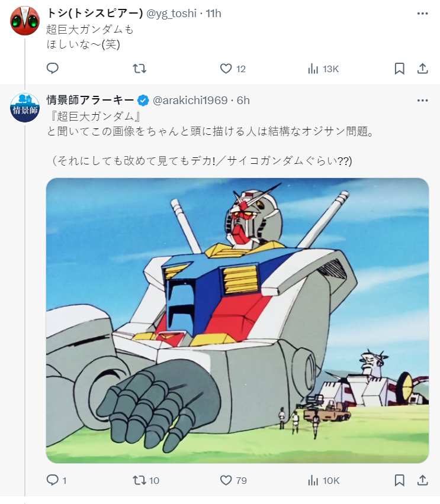Open the Gundam anime image
This screenshot has width=440, height=504.
(237, 320)
